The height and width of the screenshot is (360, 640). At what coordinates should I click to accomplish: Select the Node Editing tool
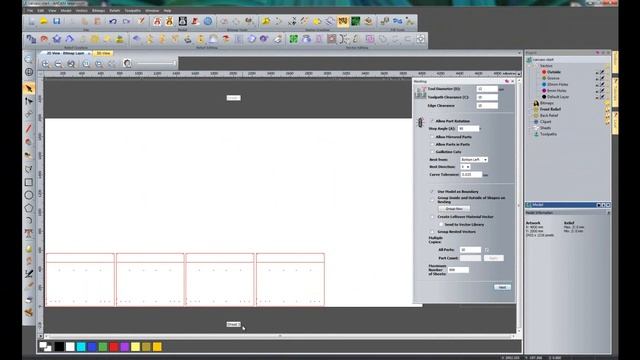point(29,101)
